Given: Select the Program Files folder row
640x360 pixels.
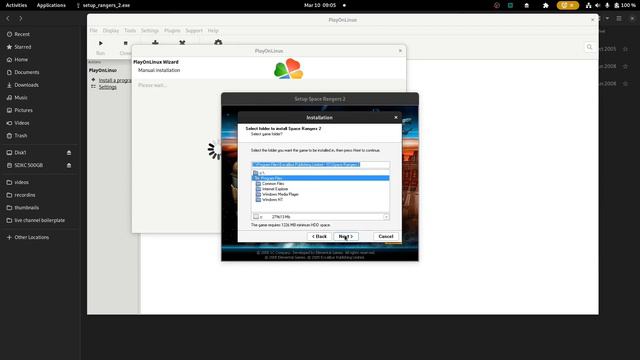Looking at the screenshot, I should tap(320, 178).
